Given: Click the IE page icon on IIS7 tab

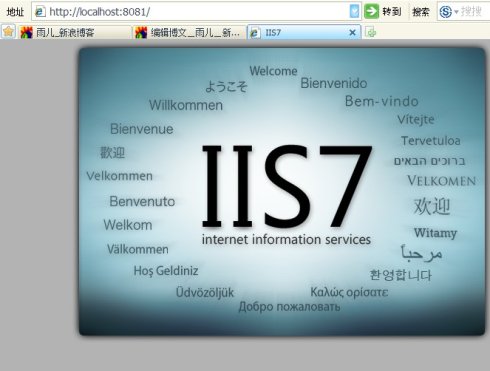Looking at the screenshot, I should [255, 33].
